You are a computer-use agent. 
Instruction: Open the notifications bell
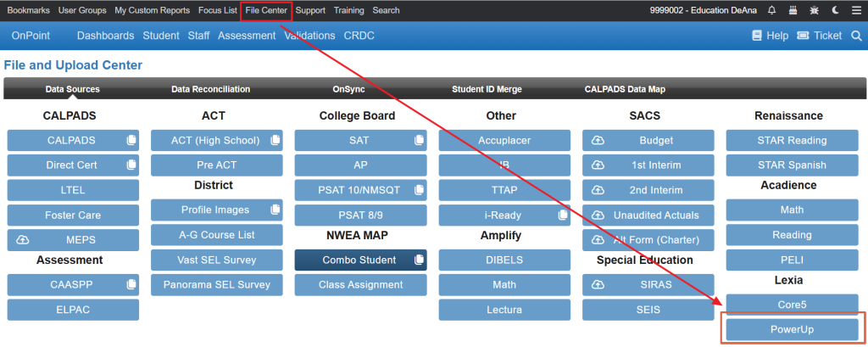tap(771, 11)
